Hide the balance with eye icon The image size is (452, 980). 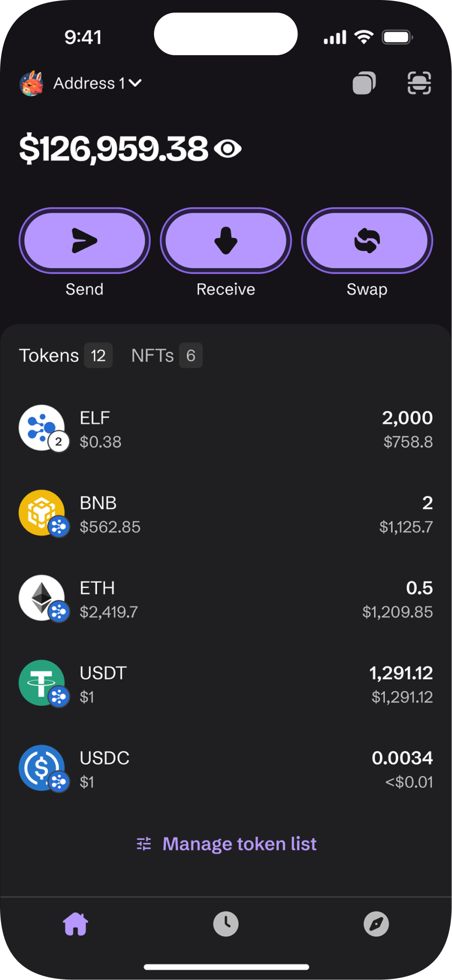(x=228, y=149)
